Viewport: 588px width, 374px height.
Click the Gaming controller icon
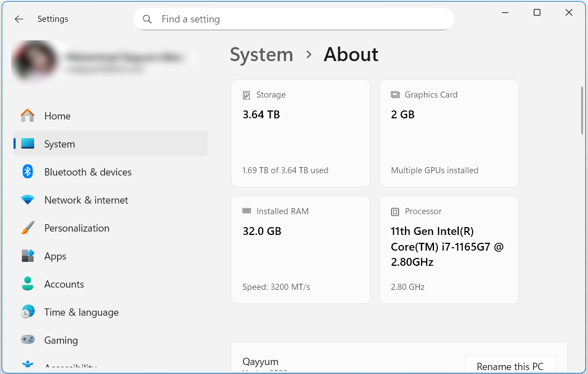(x=28, y=339)
